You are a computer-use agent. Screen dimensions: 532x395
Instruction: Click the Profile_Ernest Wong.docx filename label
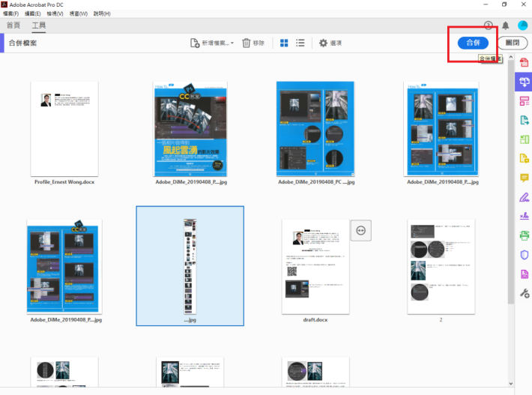coord(64,182)
